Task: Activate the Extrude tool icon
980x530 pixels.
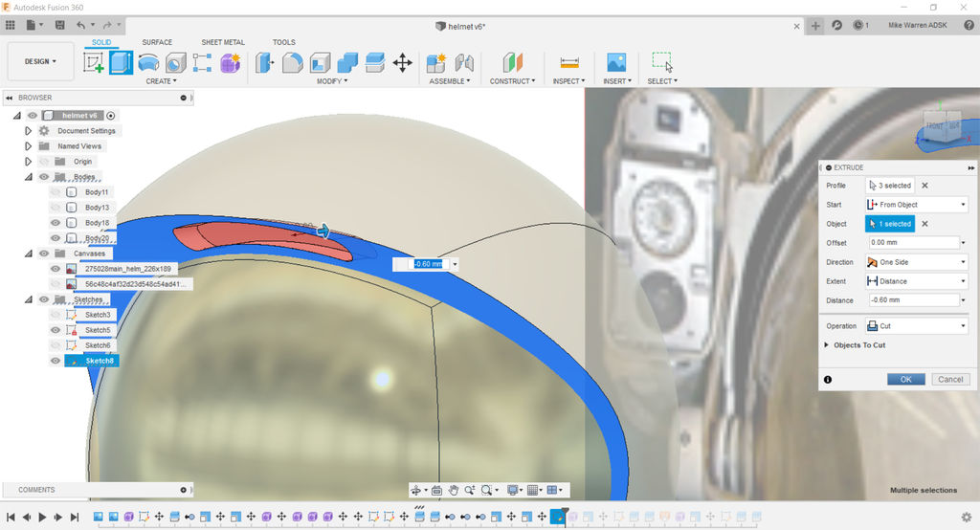Action: pos(122,62)
